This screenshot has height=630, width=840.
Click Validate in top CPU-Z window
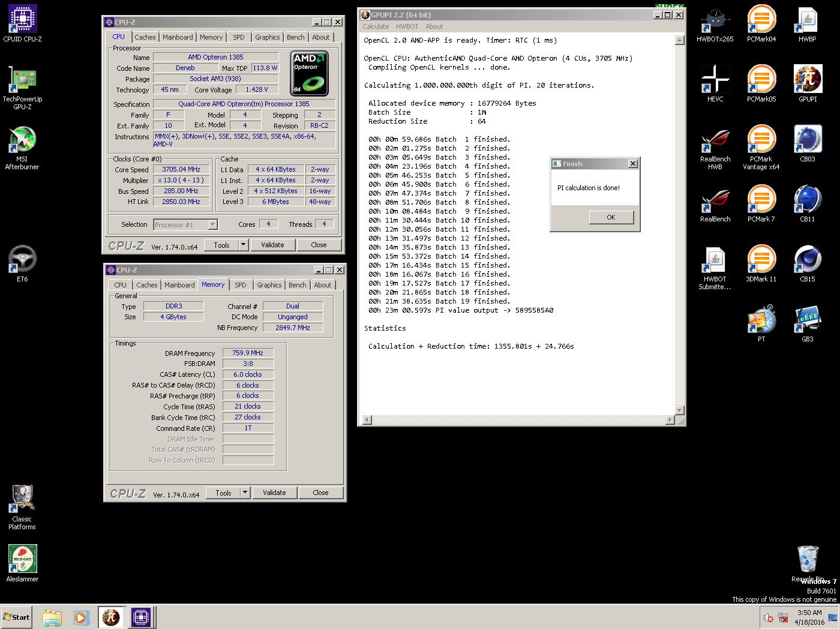[x=272, y=245]
